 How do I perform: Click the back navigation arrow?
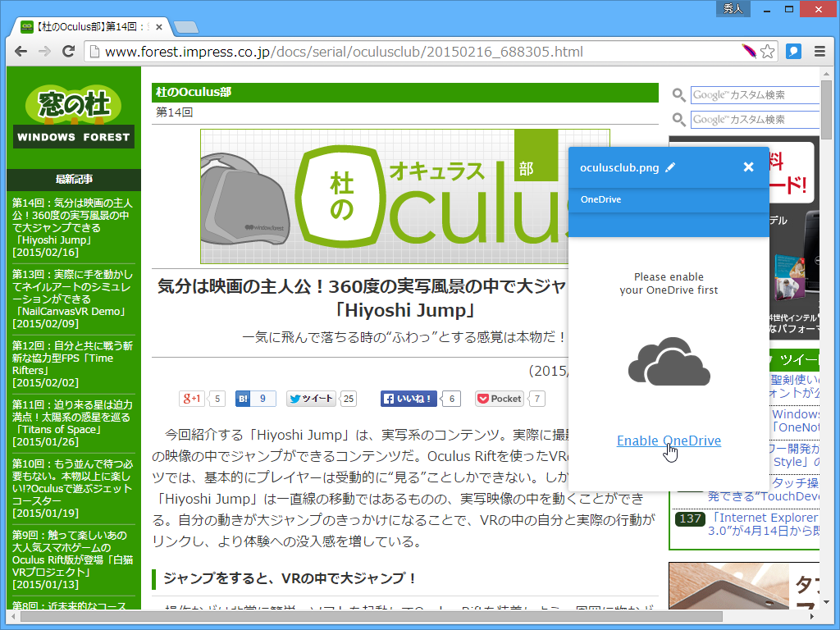(21, 51)
